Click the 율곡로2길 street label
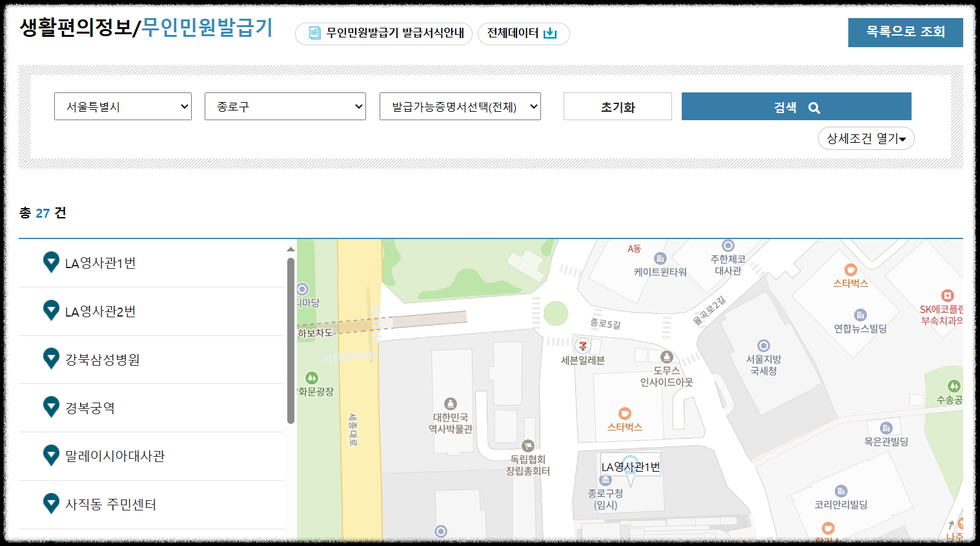This screenshot has height=546, width=980. (x=709, y=310)
